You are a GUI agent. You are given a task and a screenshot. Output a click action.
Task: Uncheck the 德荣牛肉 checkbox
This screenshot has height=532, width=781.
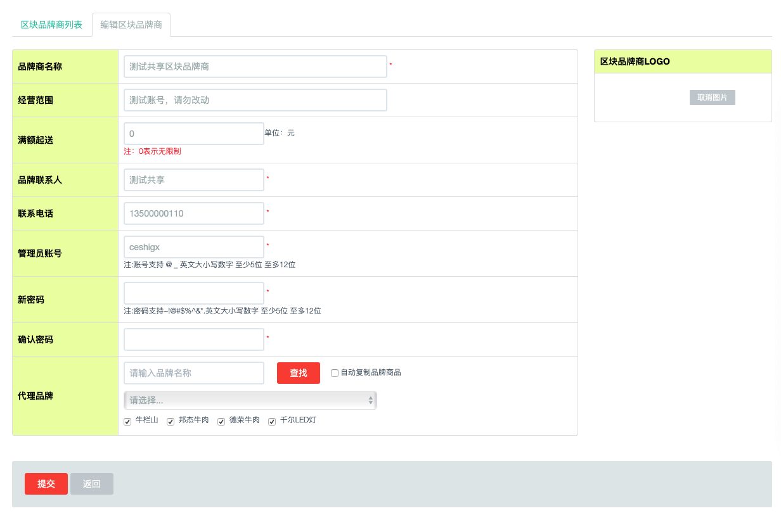[221, 422]
